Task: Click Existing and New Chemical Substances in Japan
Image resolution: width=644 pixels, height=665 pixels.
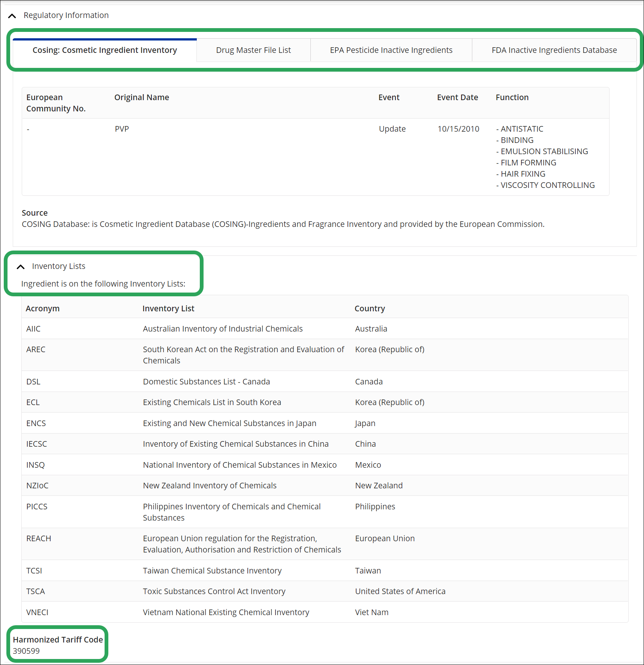Action: tap(229, 423)
